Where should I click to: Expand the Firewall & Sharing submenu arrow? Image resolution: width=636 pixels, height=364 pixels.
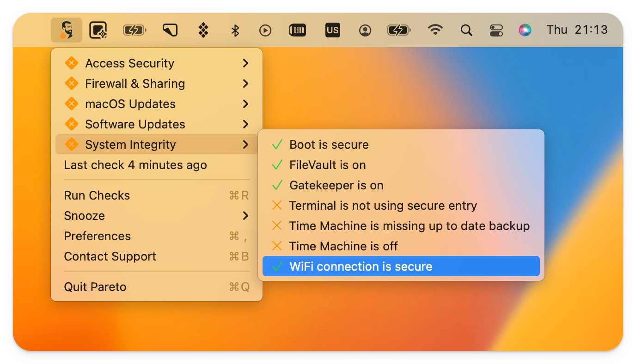coord(245,84)
